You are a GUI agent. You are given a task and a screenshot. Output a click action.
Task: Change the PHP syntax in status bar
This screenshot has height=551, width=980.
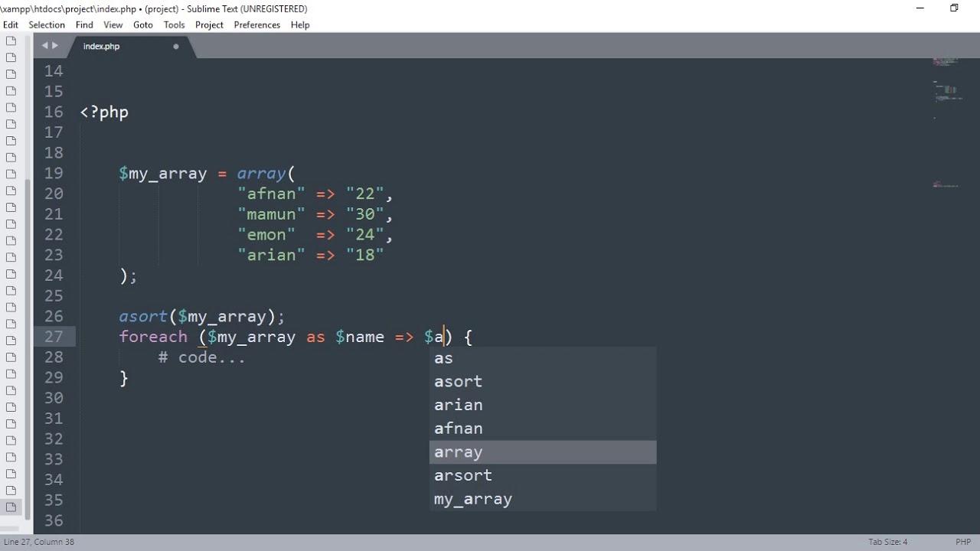(963, 542)
